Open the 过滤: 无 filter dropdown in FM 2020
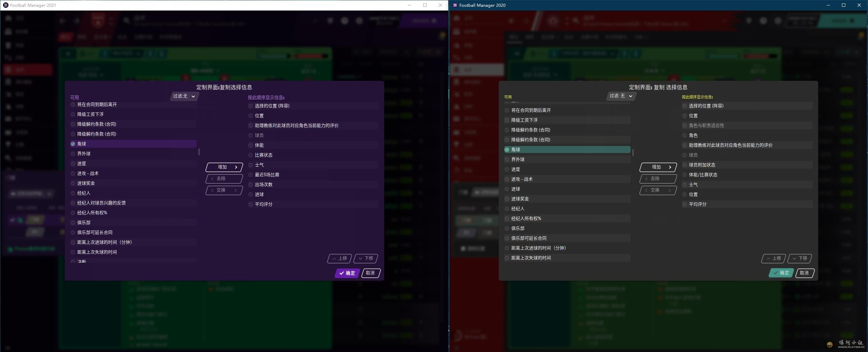Viewport: 868px width, 352px height. (621, 96)
